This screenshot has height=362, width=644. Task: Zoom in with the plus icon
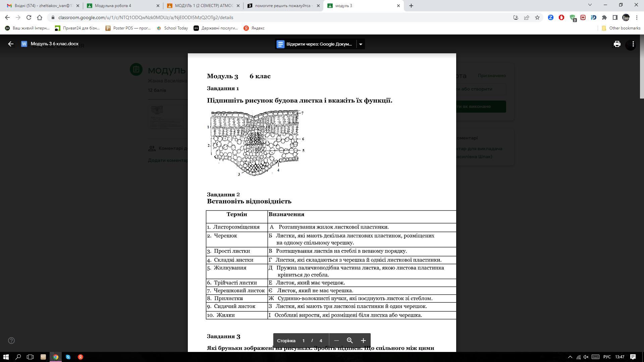[363, 341]
